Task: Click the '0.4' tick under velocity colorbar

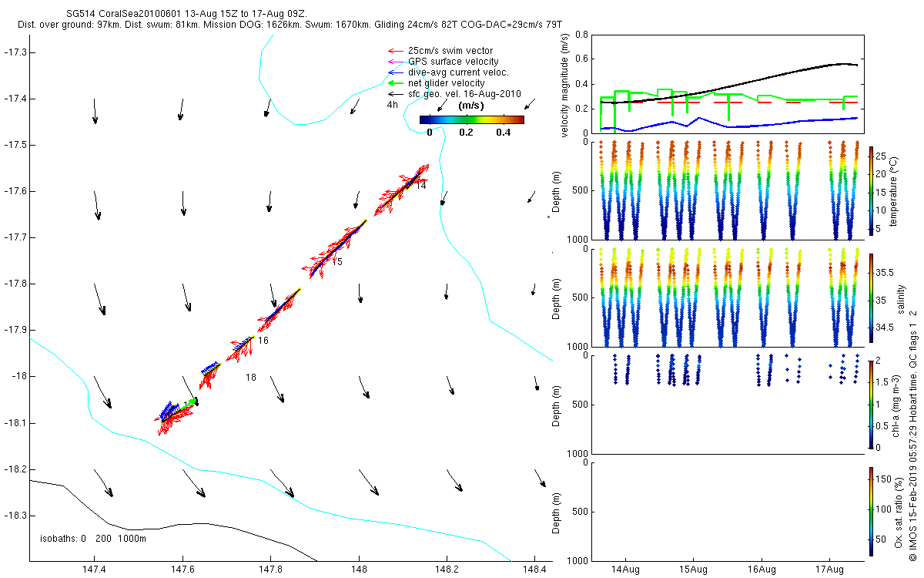Action: point(504,133)
